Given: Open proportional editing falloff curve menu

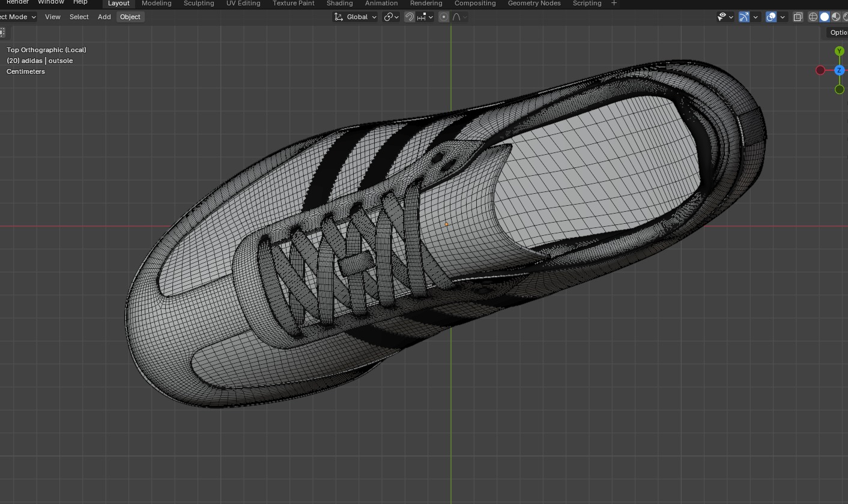Looking at the screenshot, I should [x=459, y=17].
